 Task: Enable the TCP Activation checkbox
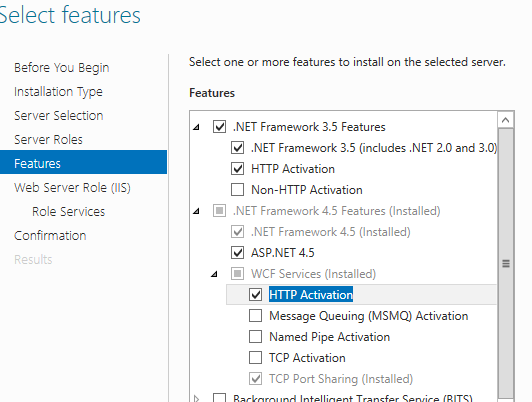point(255,358)
